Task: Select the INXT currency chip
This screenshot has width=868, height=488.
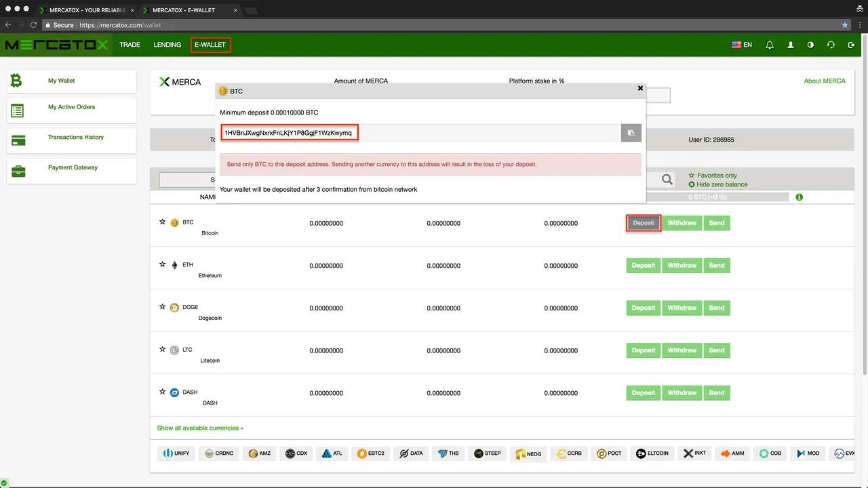Action: click(x=694, y=453)
